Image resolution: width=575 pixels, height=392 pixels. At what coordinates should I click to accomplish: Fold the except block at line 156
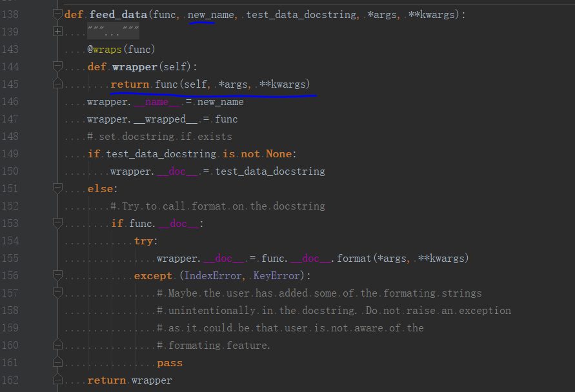point(57,275)
